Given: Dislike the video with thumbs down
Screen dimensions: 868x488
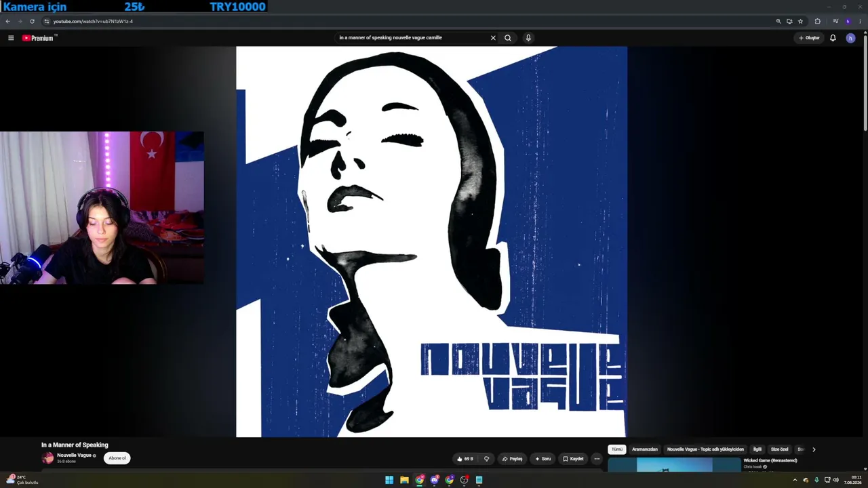Looking at the screenshot, I should click(486, 459).
